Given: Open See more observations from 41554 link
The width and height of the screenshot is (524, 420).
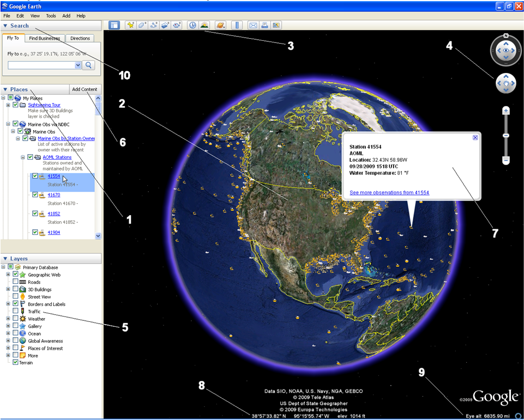Looking at the screenshot, I should (389, 193).
